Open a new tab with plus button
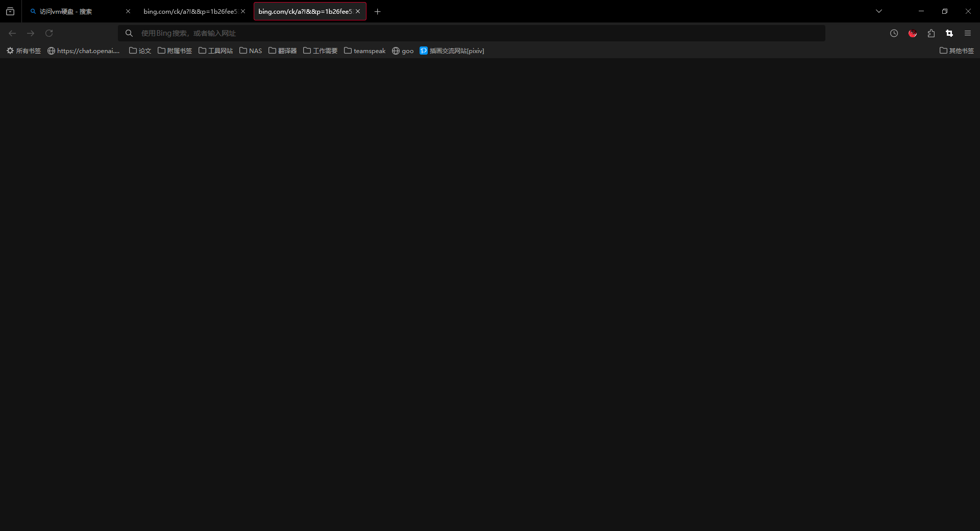The width and height of the screenshot is (980, 531). (378, 12)
